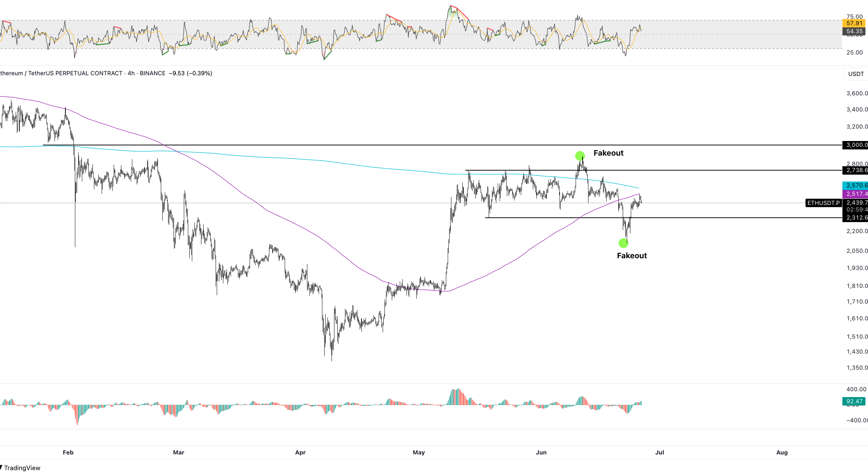Click the 54.35 RSI value label
This screenshot has height=476, width=868.
[854, 31]
